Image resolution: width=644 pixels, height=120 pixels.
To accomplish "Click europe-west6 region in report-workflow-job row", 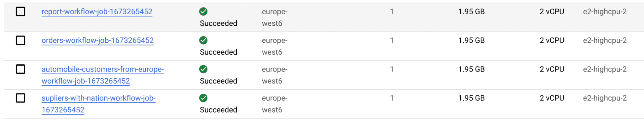I will [x=274, y=17].
